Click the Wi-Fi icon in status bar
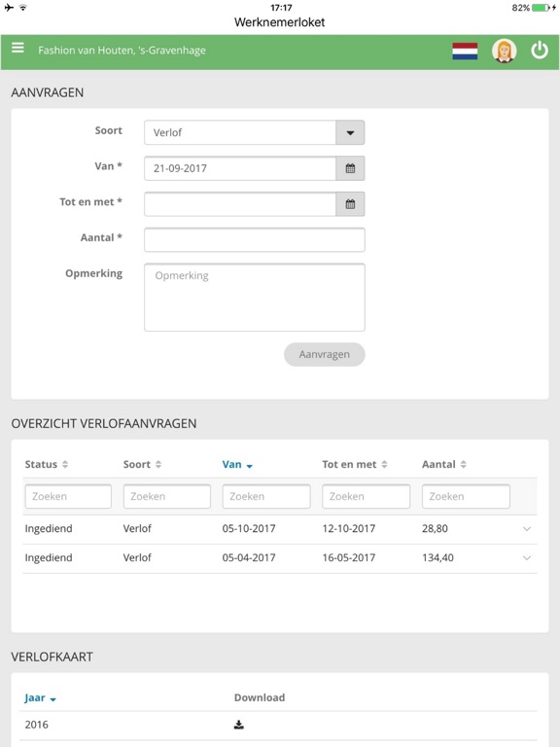The height and width of the screenshot is (747, 560). [23, 8]
